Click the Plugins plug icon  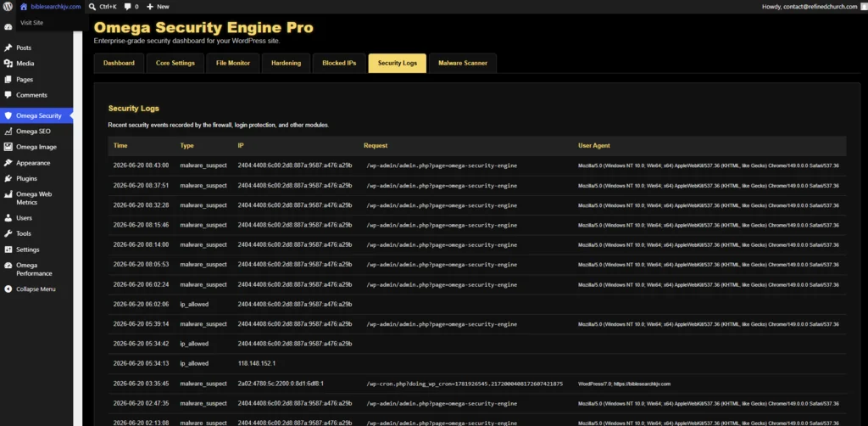pyautogui.click(x=8, y=178)
